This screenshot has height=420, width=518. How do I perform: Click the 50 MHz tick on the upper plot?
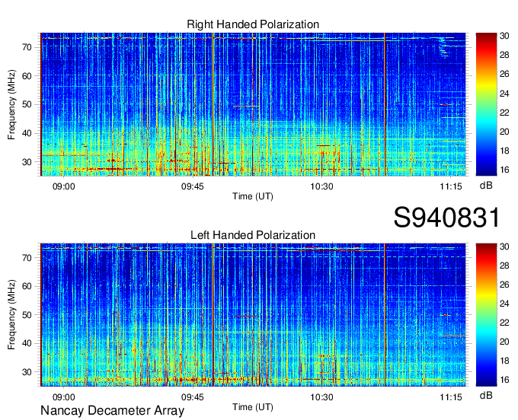coord(27,104)
